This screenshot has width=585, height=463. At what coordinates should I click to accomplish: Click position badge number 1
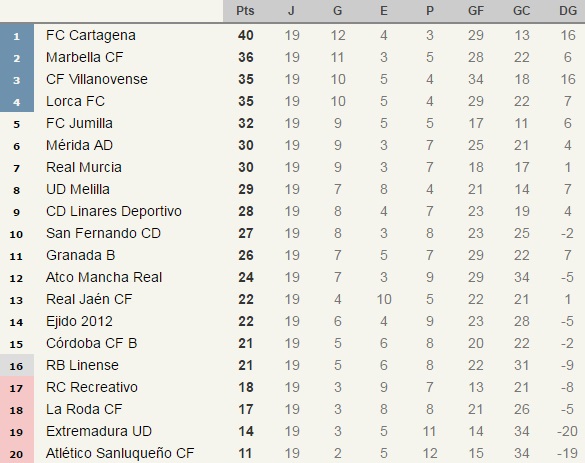[17, 36]
